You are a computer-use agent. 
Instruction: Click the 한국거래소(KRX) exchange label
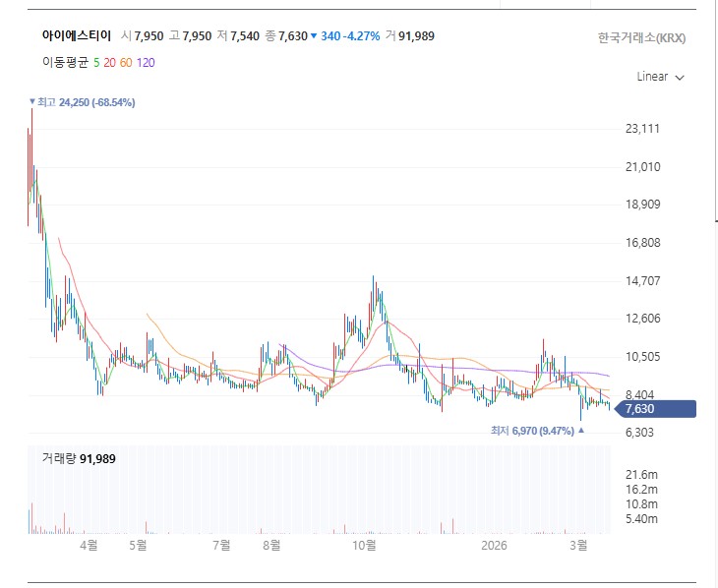pyautogui.click(x=641, y=37)
